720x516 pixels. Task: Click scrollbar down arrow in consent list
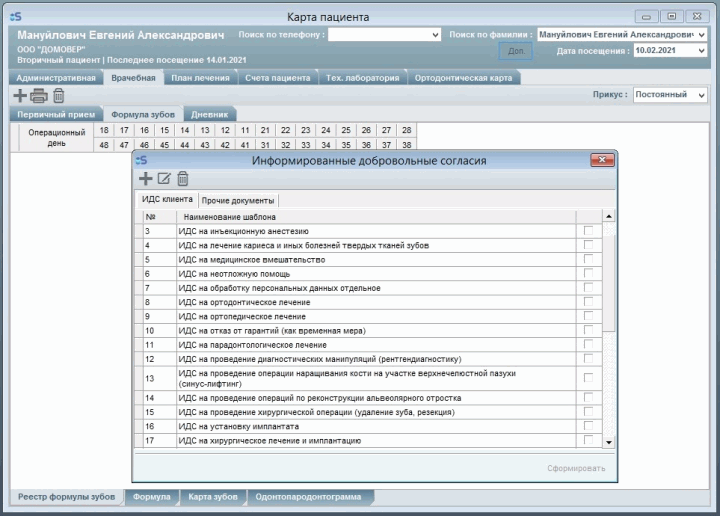click(609, 442)
